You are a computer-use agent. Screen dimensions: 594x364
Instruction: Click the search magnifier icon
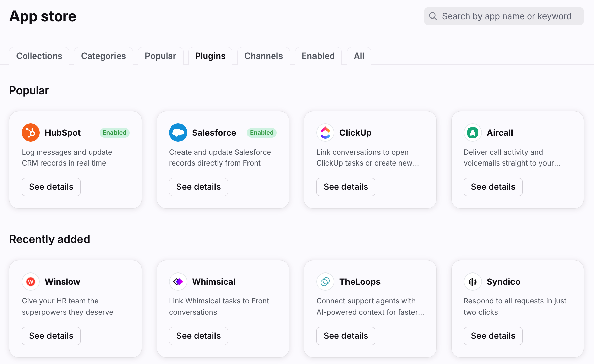coord(433,16)
